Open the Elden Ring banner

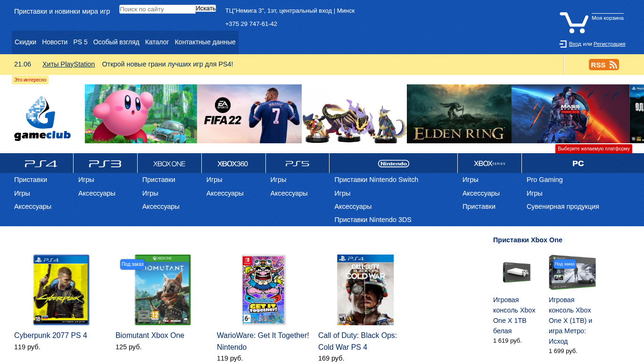coord(459,114)
